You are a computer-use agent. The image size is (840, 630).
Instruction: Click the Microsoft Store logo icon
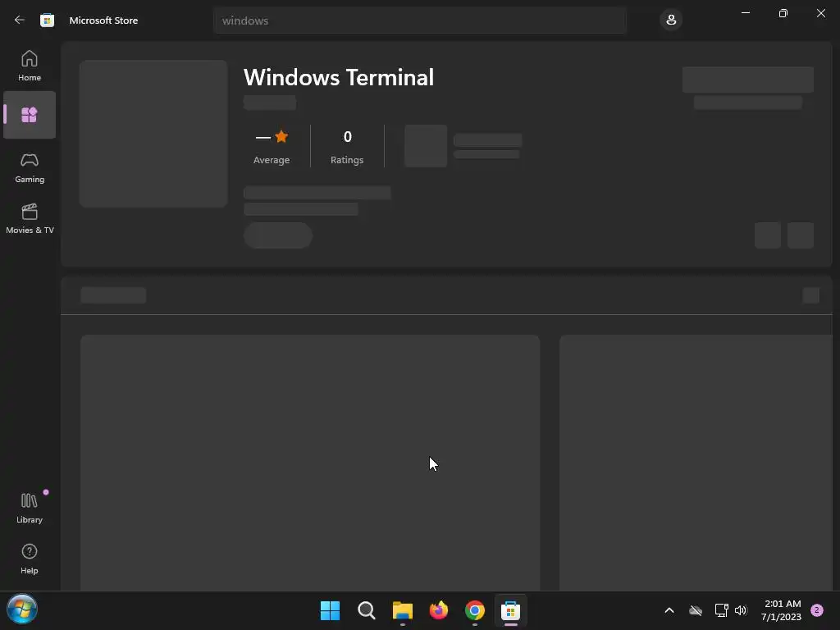(47, 21)
